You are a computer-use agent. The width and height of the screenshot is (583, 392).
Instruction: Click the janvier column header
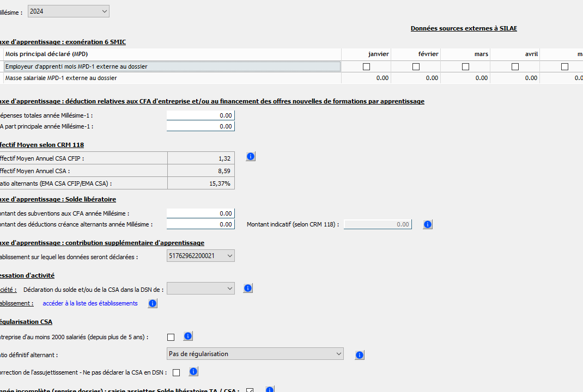tap(366, 54)
